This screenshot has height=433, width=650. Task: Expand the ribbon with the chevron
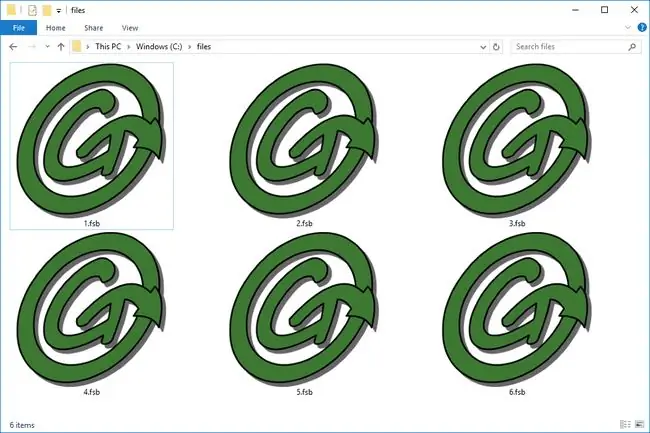pyautogui.click(x=628, y=28)
